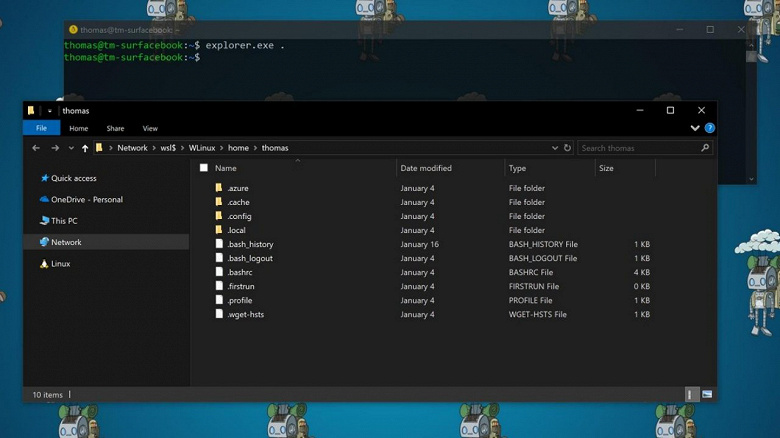Open the File menu tab

pyautogui.click(x=41, y=128)
